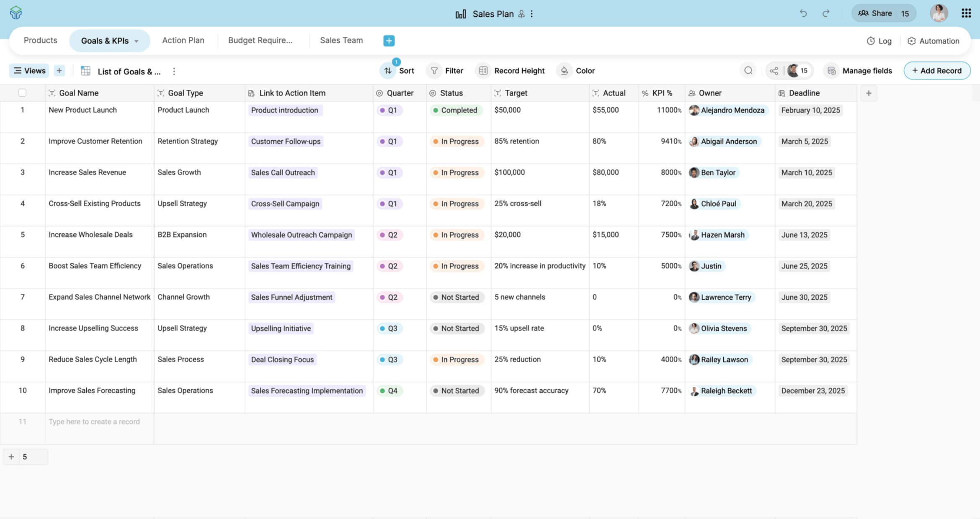Open the apps grid icon
The image size is (980, 519).
[x=966, y=13]
